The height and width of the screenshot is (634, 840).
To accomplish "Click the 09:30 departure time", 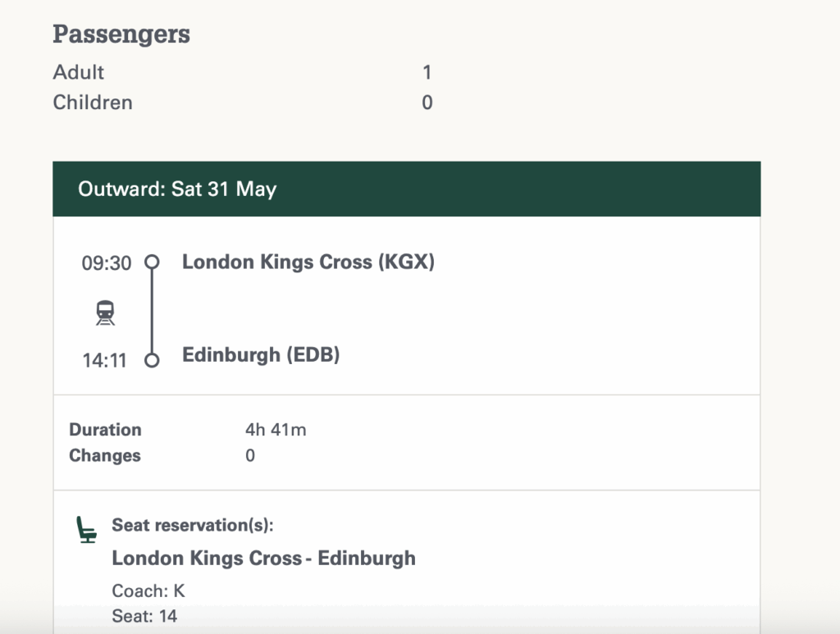I will (106, 263).
